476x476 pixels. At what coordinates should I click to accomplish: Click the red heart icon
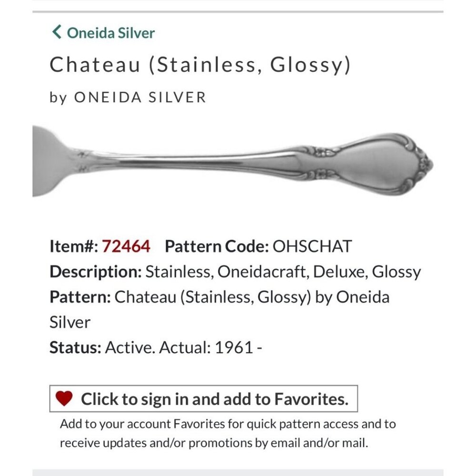coord(64,398)
